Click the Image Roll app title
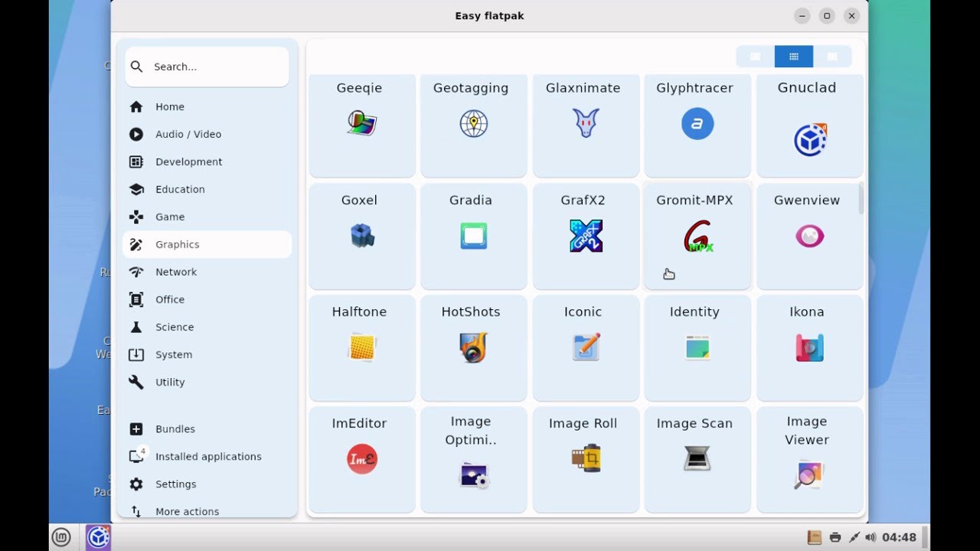 pyautogui.click(x=583, y=423)
